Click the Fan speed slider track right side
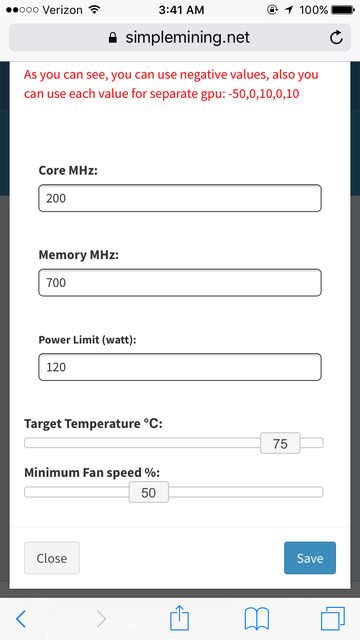The image size is (360, 640). click(246, 492)
